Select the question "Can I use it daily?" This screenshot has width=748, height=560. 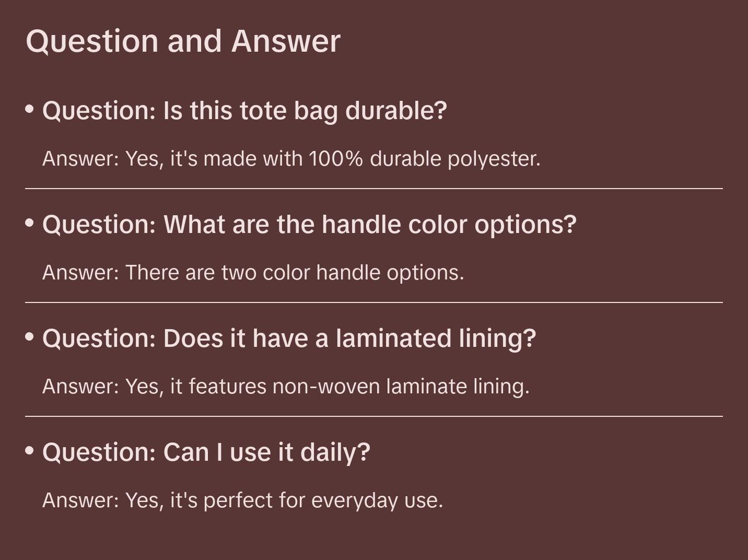(x=206, y=452)
